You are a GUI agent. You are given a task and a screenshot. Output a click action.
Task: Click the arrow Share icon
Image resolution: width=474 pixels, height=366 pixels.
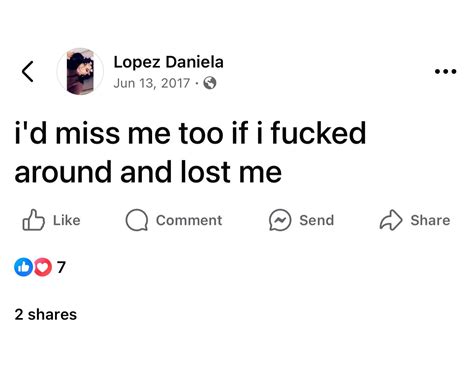[x=391, y=220]
